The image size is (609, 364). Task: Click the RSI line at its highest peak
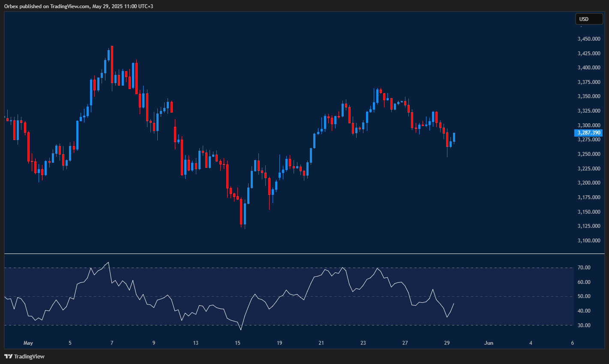(108, 263)
